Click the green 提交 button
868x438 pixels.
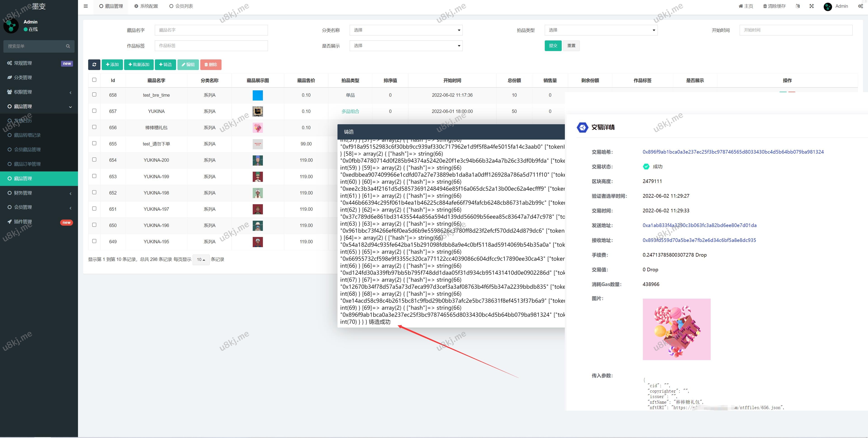(553, 45)
